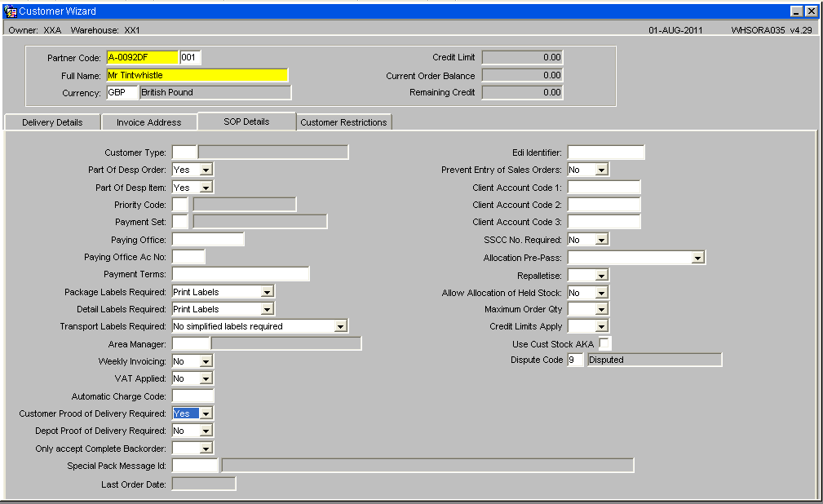This screenshot has width=823, height=504.
Task: Click the Partner Code field A-0092DF
Action: (x=142, y=57)
